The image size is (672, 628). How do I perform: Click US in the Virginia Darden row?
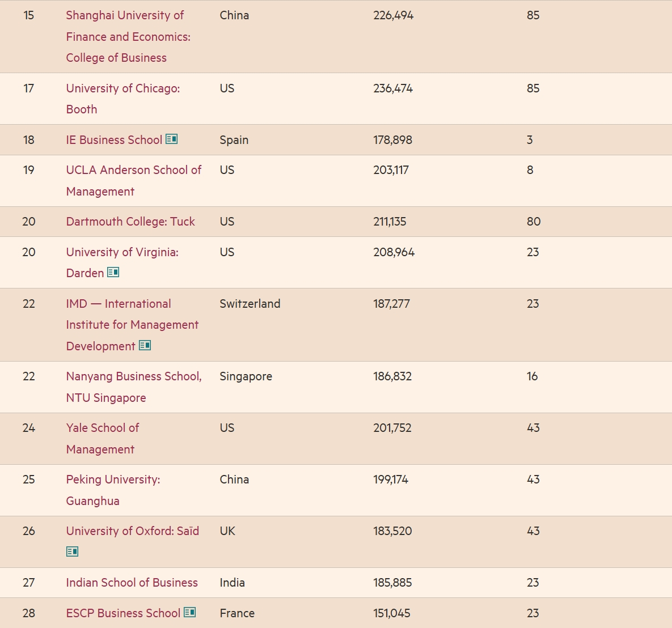click(x=227, y=252)
